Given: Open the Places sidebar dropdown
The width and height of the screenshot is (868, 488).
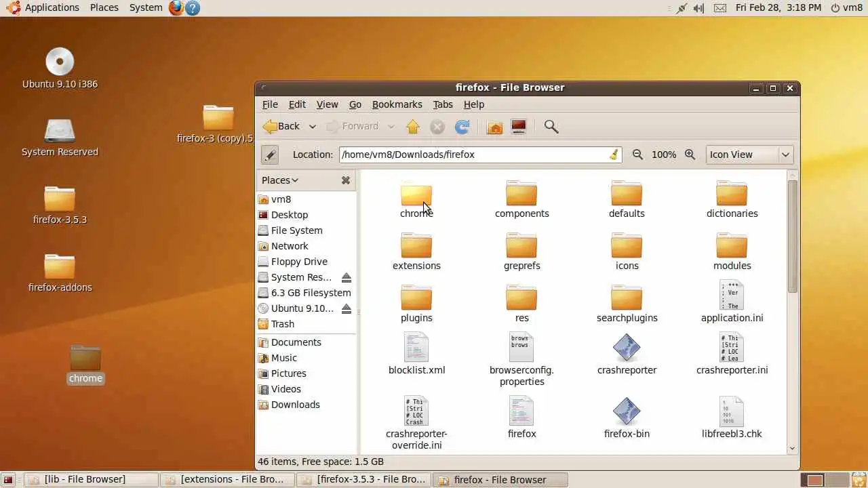Looking at the screenshot, I should (280, 180).
